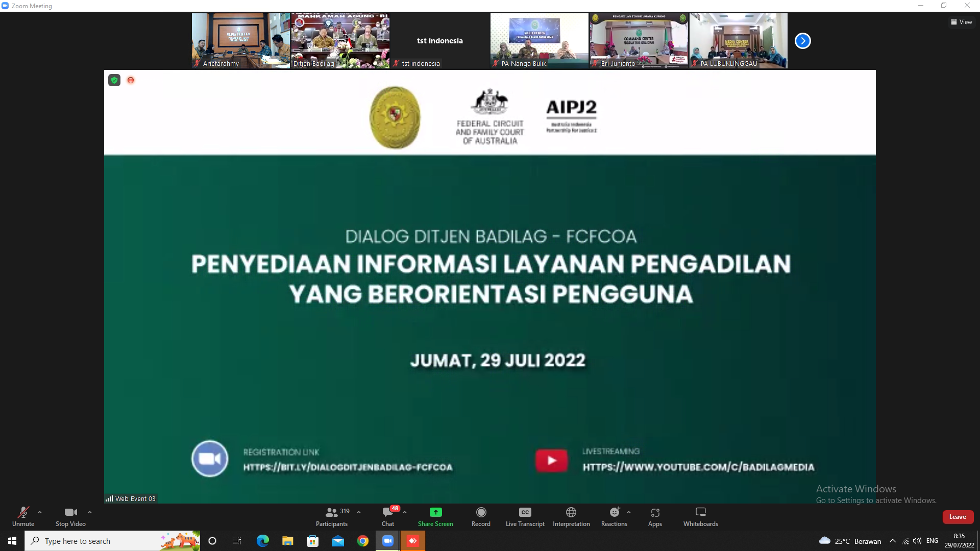
Task: Expand reactions options caret
Action: coord(628,512)
